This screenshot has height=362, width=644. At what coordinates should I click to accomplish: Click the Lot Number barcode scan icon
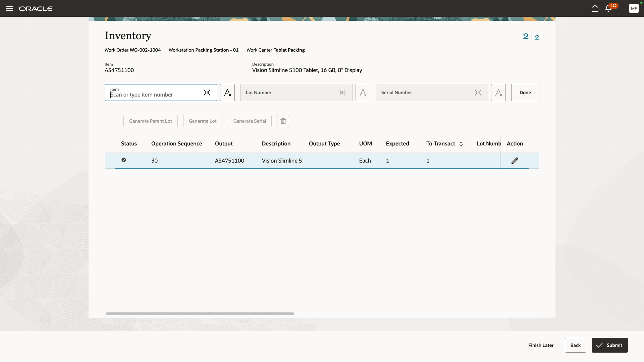342,93
